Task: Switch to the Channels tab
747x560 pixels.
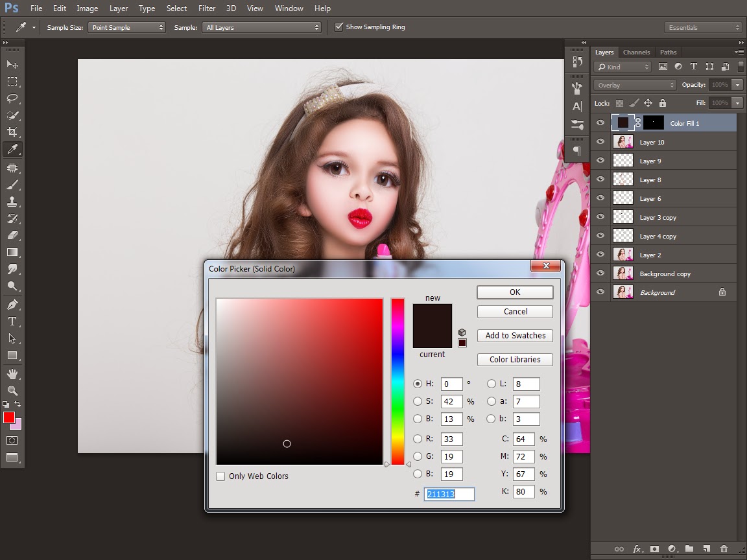Action: (x=636, y=52)
